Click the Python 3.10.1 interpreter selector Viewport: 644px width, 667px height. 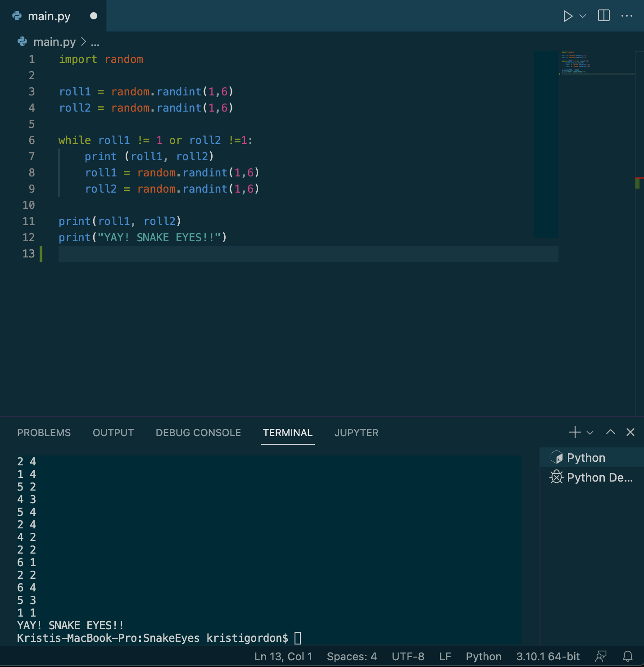pos(548,656)
